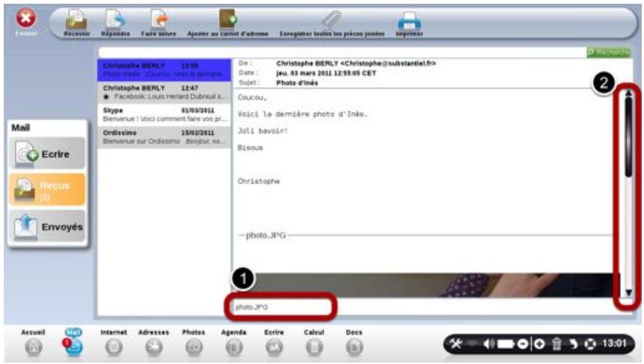Click Ajouter au carnet d'adresse icon

pyautogui.click(x=228, y=19)
